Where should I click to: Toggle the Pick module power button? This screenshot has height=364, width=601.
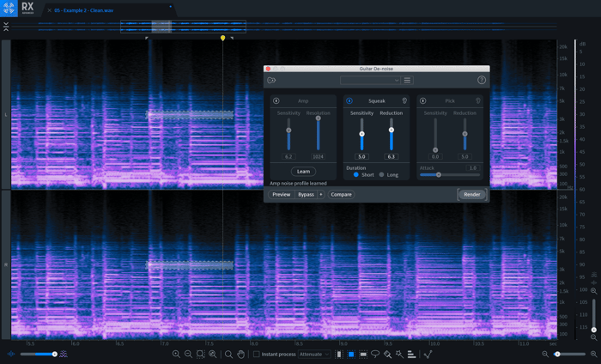422,100
